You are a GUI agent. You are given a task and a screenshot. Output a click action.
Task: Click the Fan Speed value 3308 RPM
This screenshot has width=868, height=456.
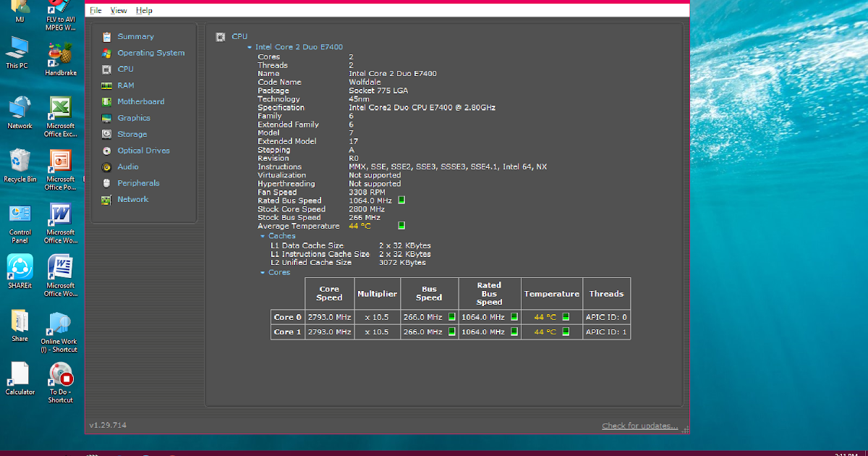[x=368, y=192]
